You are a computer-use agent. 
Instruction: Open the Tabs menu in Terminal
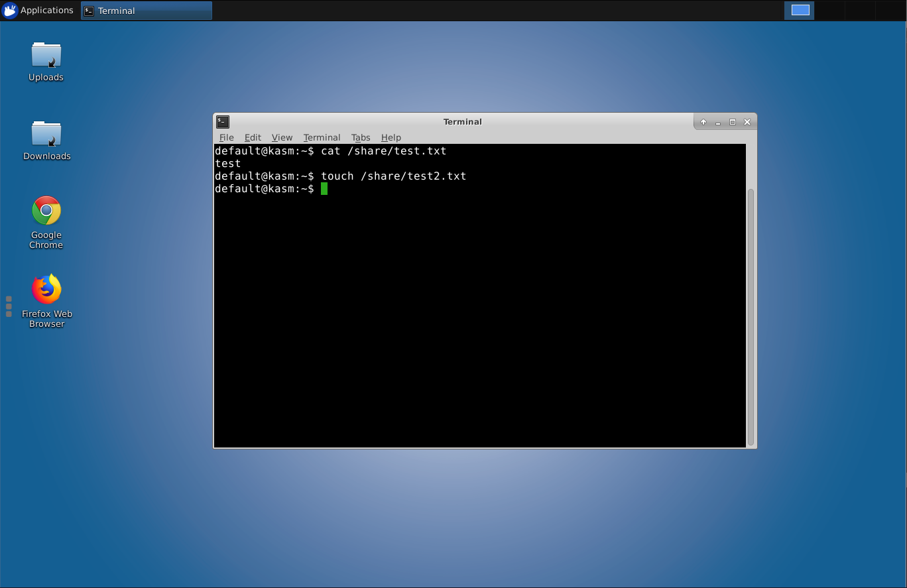click(x=361, y=138)
